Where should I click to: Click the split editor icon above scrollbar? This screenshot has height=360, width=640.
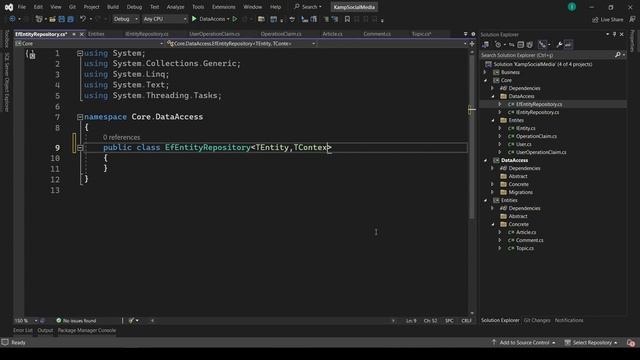tap(472, 44)
